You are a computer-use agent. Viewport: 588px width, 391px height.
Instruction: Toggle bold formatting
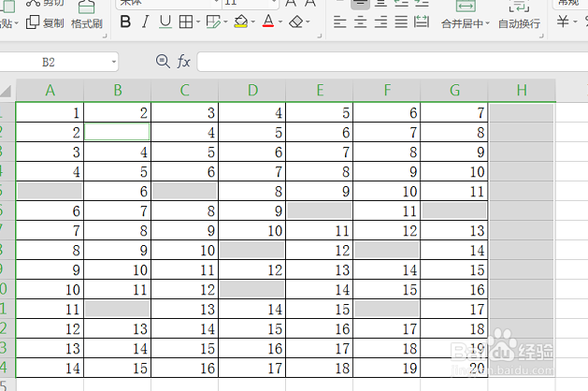pos(125,22)
